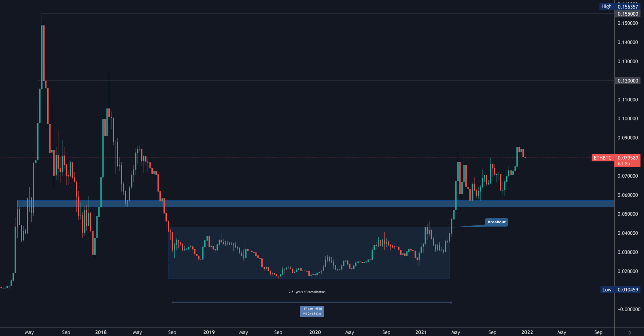Click the 2019 label on time axis
The height and width of the screenshot is (336, 644).
pyautogui.click(x=209, y=332)
